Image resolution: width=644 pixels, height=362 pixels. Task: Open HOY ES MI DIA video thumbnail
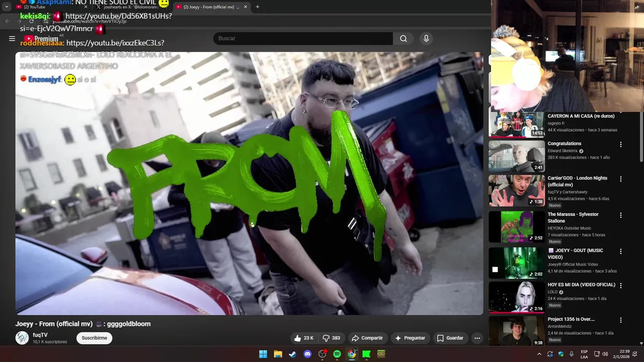click(517, 297)
